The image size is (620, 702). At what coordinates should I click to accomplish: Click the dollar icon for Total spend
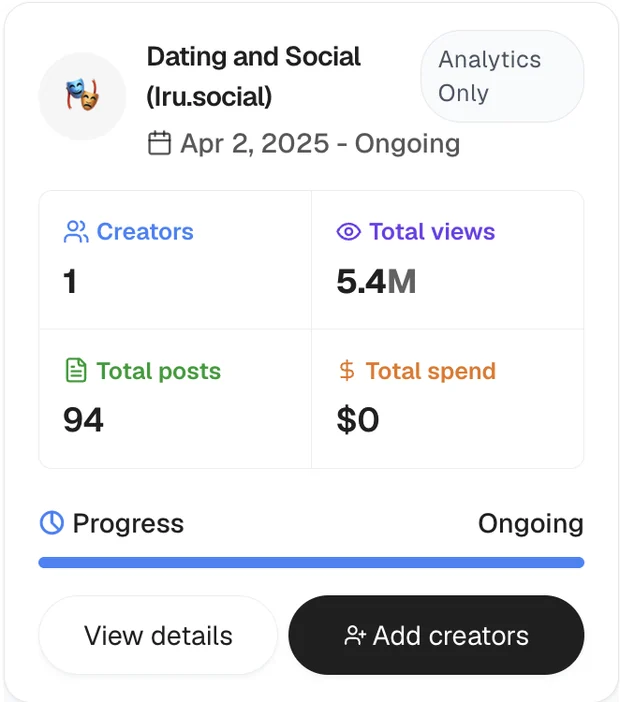(347, 371)
